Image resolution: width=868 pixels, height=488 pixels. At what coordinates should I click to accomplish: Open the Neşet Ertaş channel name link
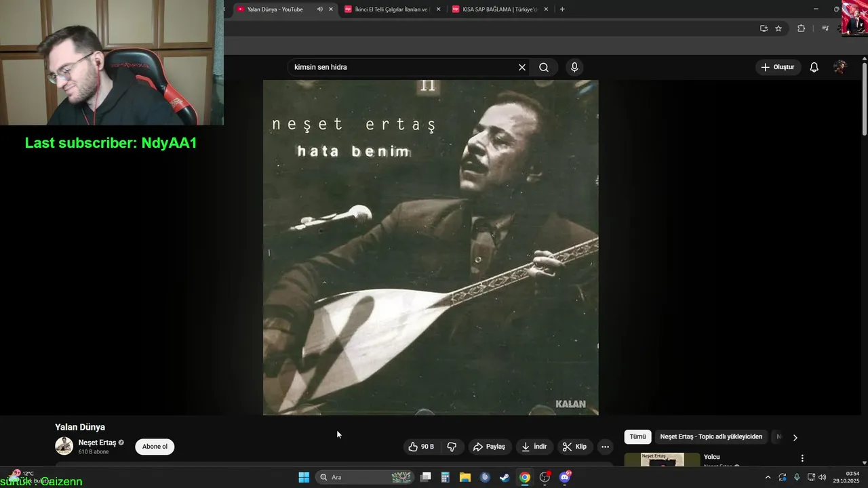(x=97, y=443)
